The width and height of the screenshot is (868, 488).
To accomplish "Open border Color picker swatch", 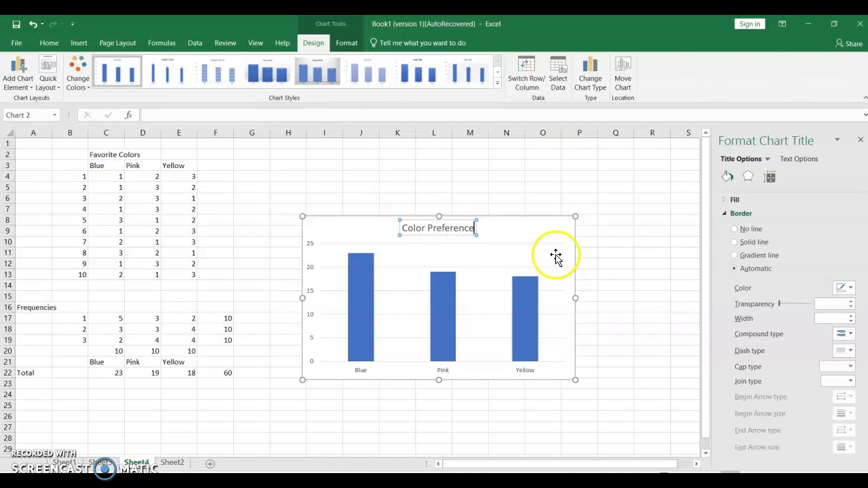I will click(844, 287).
